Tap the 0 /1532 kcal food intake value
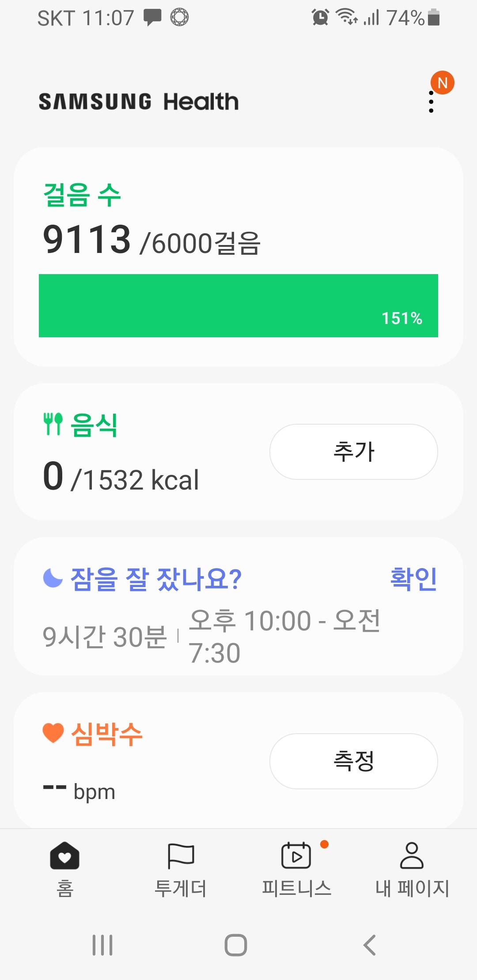Viewport: 477px width, 980px height. (121, 477)
